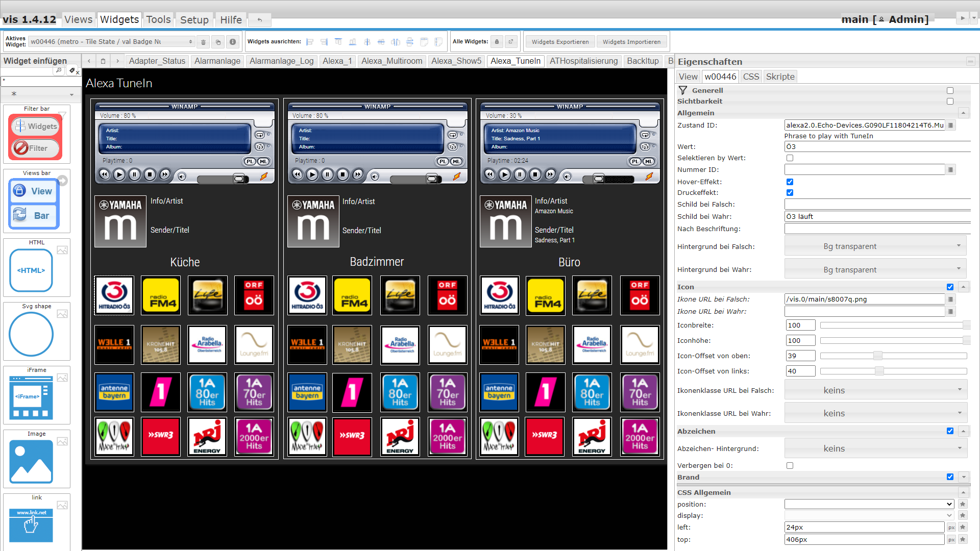The width and height of the screenshot is (980, 551).
Task: Disable the Hover-Effekt checkbox
Action: (x=790, y=182)
